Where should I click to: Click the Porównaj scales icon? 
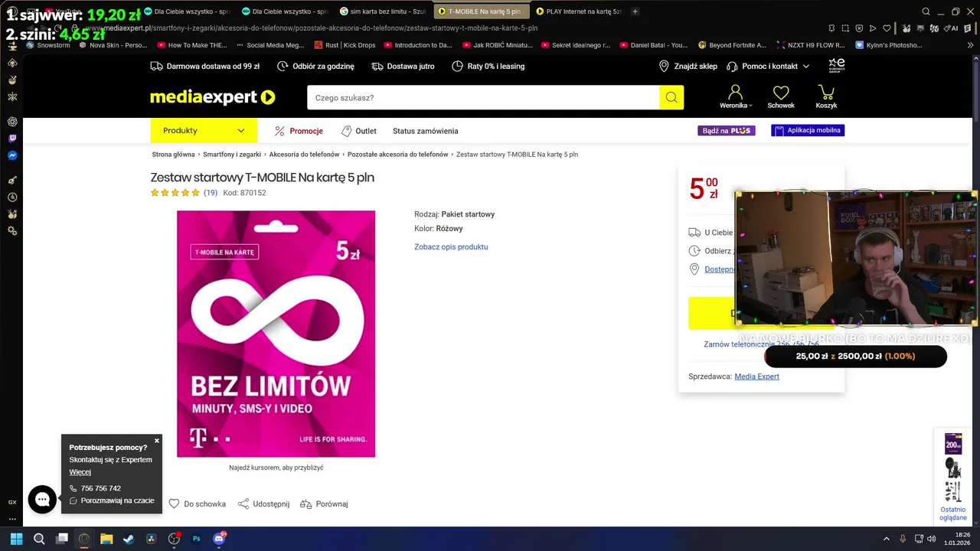click(305, 504)
